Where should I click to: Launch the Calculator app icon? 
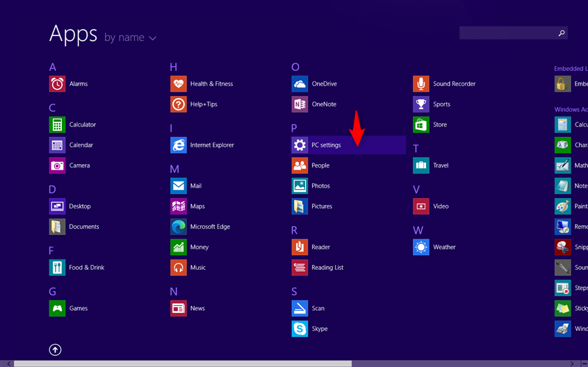point(57,125)
